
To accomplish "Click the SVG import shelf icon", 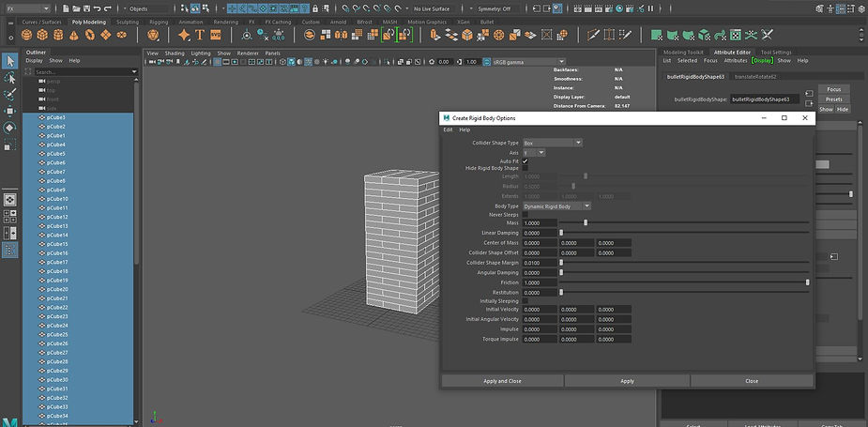I will (216, 35).
